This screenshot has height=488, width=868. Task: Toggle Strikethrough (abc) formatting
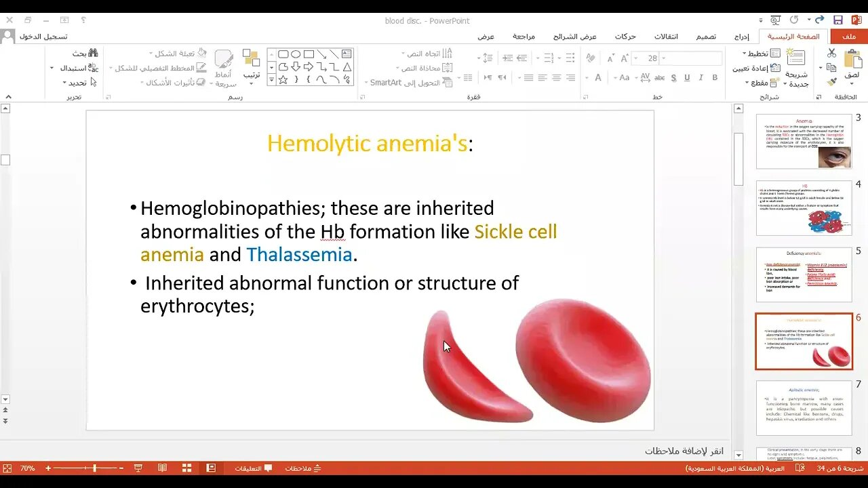click(660, 78)
